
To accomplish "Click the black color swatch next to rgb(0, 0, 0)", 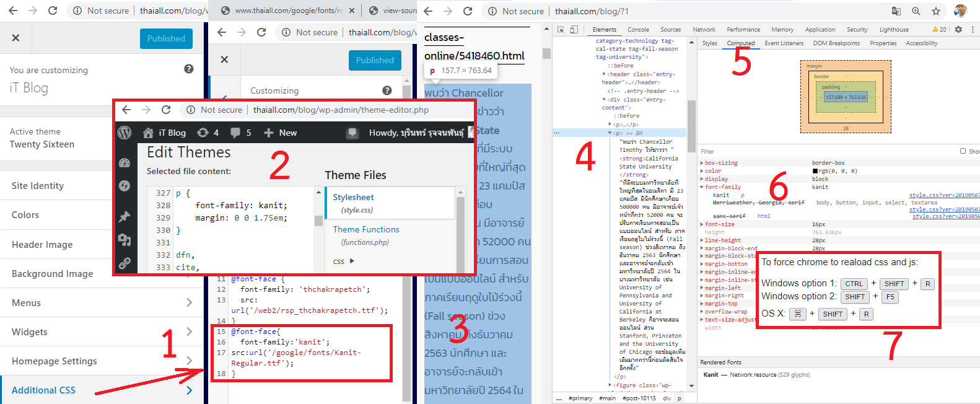I will click(x=815, y=171).
